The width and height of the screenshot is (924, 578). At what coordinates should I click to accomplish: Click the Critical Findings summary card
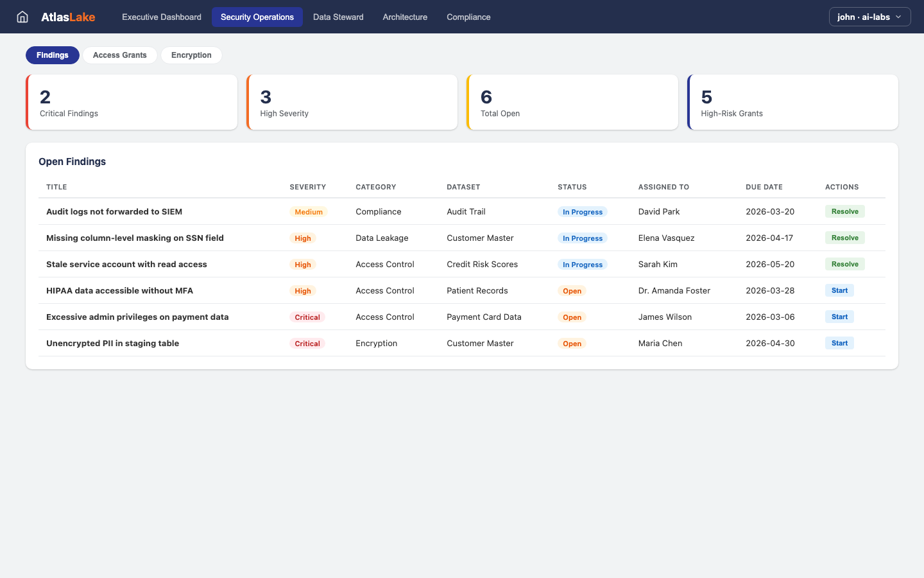[132, 101]
